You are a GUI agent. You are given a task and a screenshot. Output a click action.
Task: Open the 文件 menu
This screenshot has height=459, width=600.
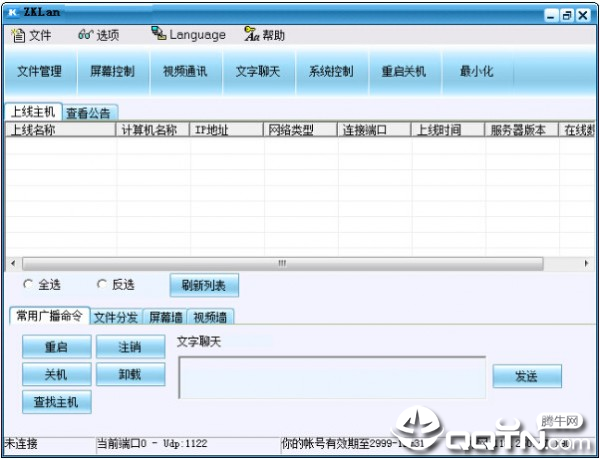pos(40,36)
